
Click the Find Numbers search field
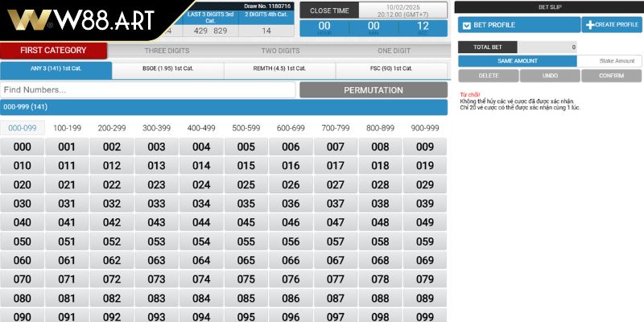[x=148, y=90]
